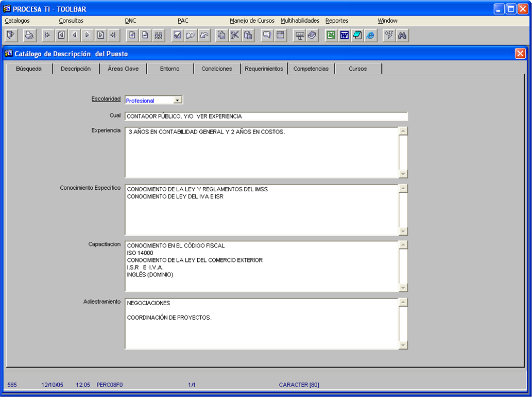532x397 pixels.
Task: Open the Cursos tab
Action: tap(357, 69)
